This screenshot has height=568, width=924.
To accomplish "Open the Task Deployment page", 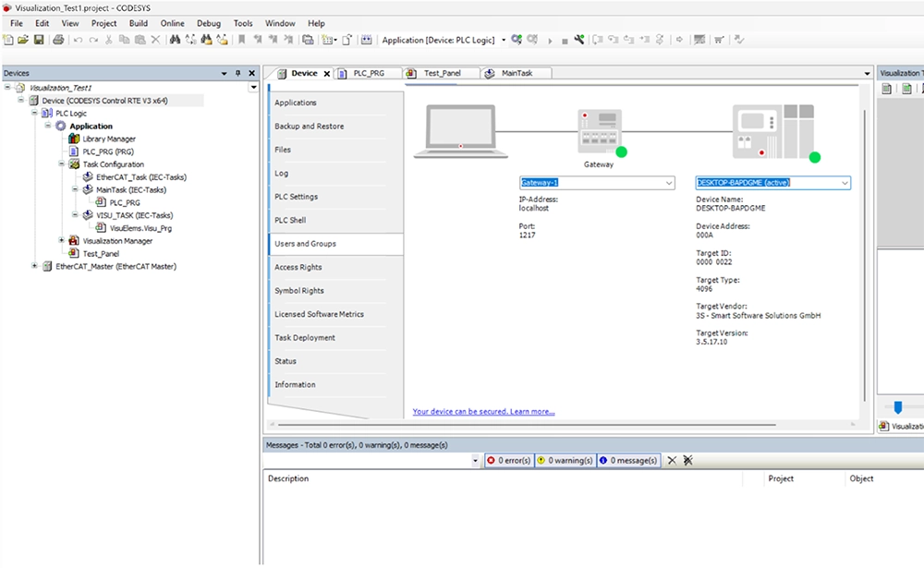I will point(336,338).
